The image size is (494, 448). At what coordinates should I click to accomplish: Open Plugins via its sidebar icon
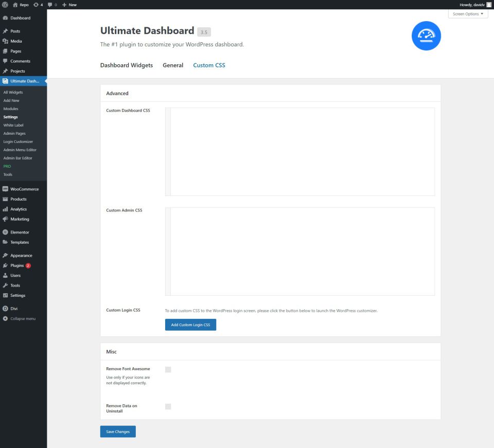[x=6, y=265]
